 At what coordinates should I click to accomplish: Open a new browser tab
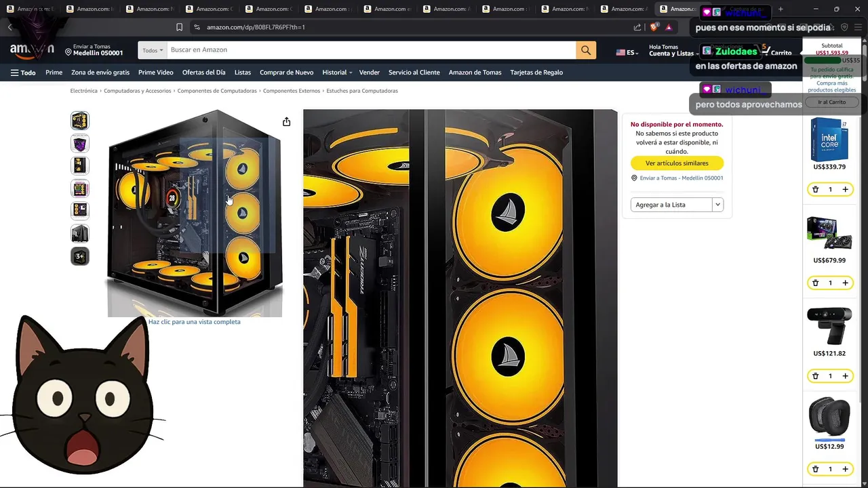point(781,9)
